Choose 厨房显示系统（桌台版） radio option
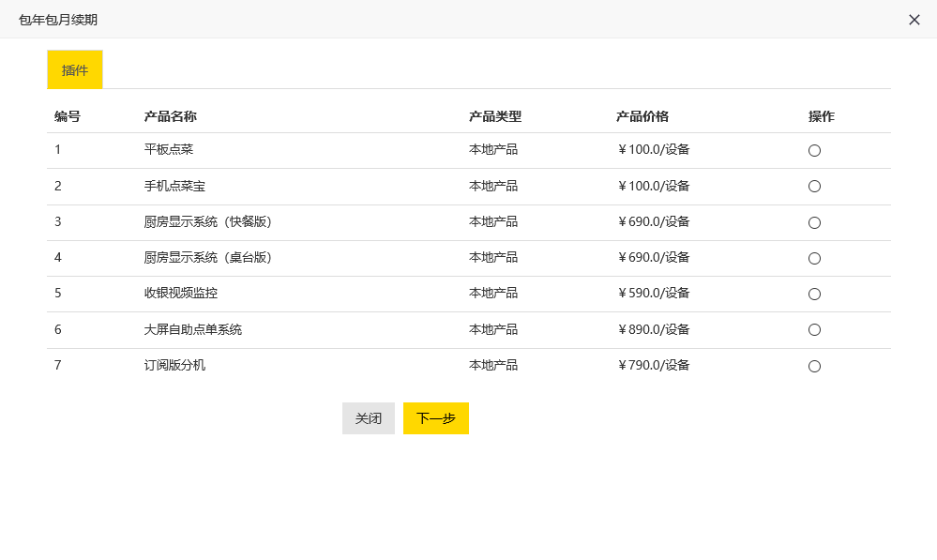The image size is (937, 560). (x=814, y=259)
